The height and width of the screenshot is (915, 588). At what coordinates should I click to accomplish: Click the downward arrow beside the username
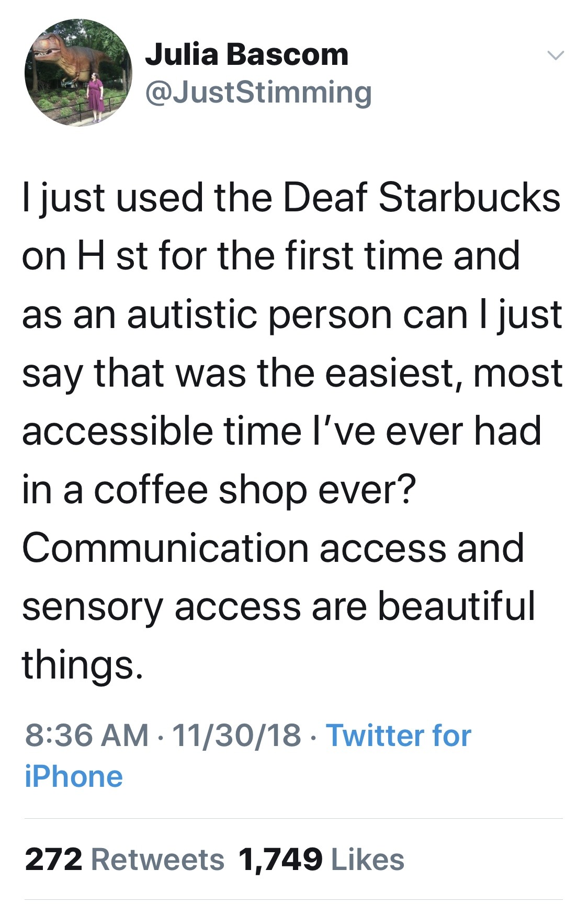click(556, 55)
